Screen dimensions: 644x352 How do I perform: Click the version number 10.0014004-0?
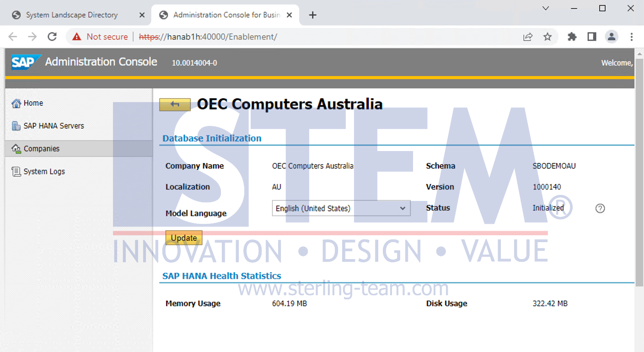point(194,63)
